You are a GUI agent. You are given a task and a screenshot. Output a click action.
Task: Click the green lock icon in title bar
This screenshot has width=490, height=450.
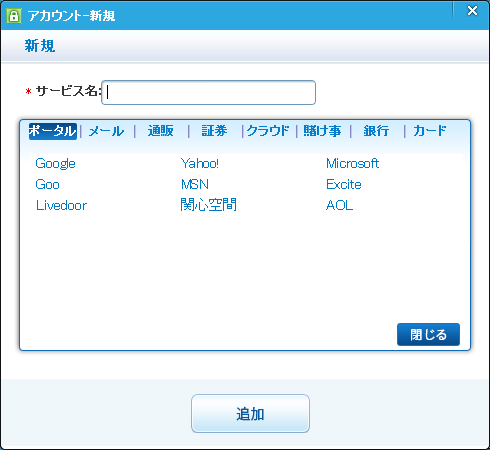tap(14, 16)
